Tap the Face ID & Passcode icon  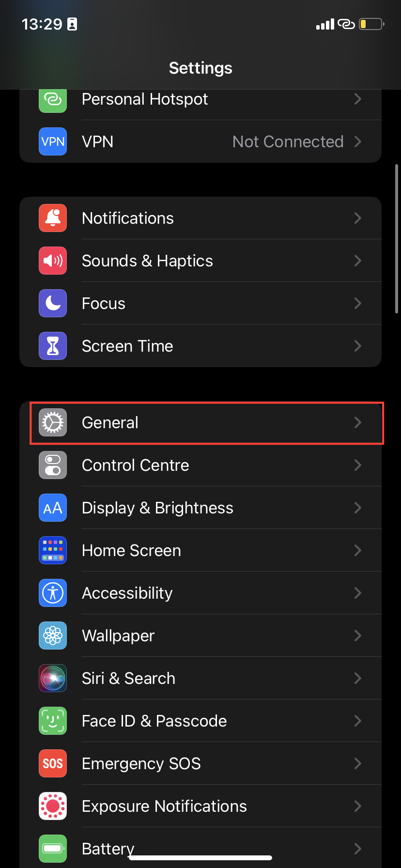tap(53, 721)
